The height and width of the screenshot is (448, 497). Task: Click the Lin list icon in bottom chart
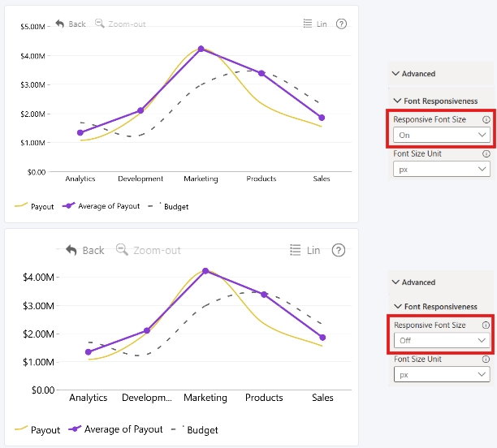295,250
